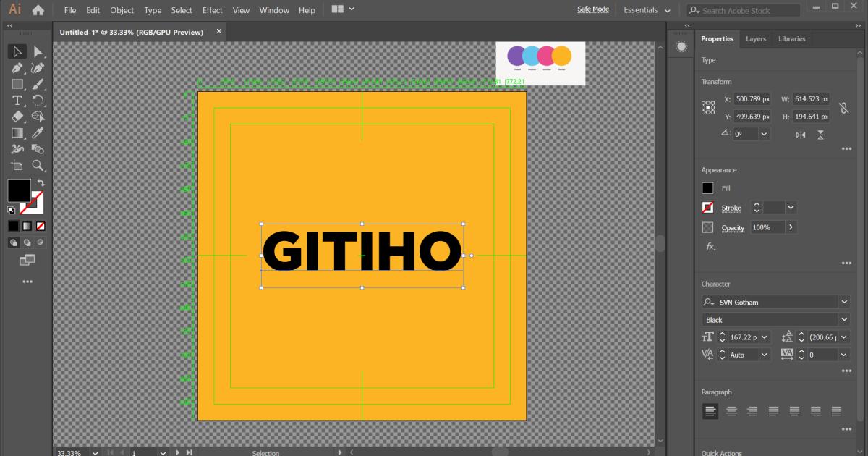Switch to the Layers tab
Viewport: 868px width, 456px height.
pyautogui.click(x=756, y=39)
